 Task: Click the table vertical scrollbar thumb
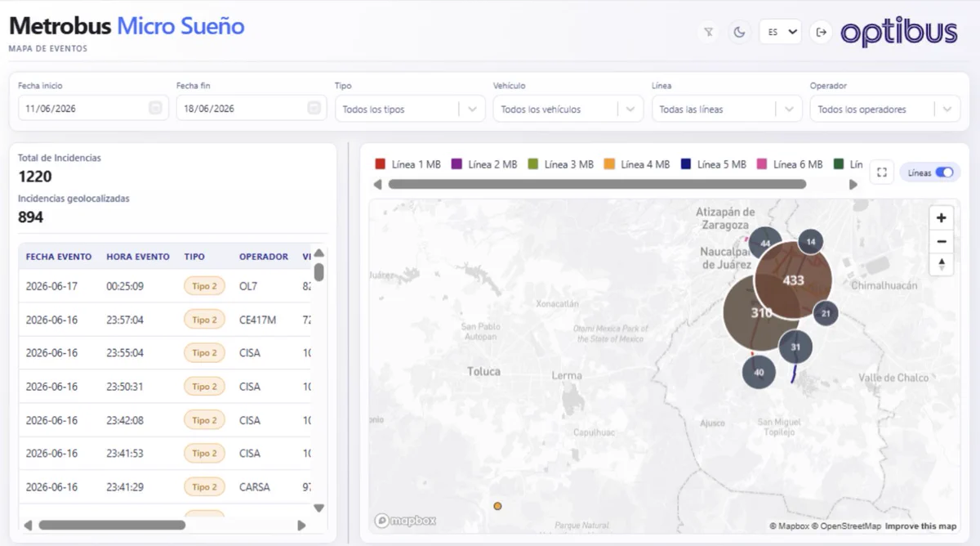(x=319, y=272)
